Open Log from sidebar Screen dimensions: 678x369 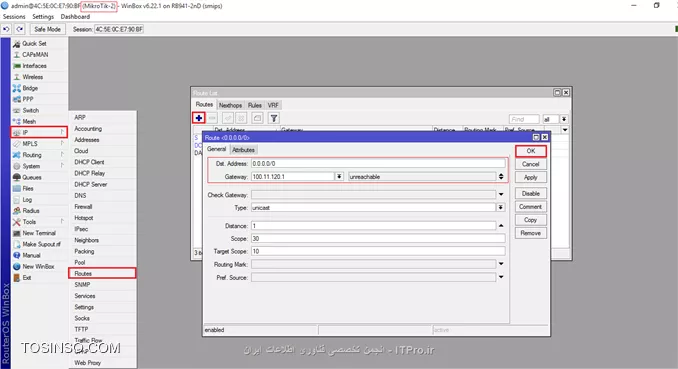pos(27,200)
